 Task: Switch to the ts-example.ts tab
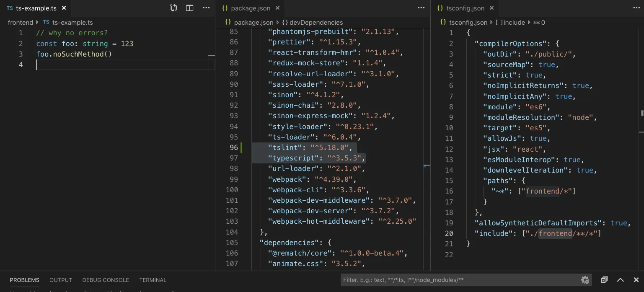coord(36,8)
